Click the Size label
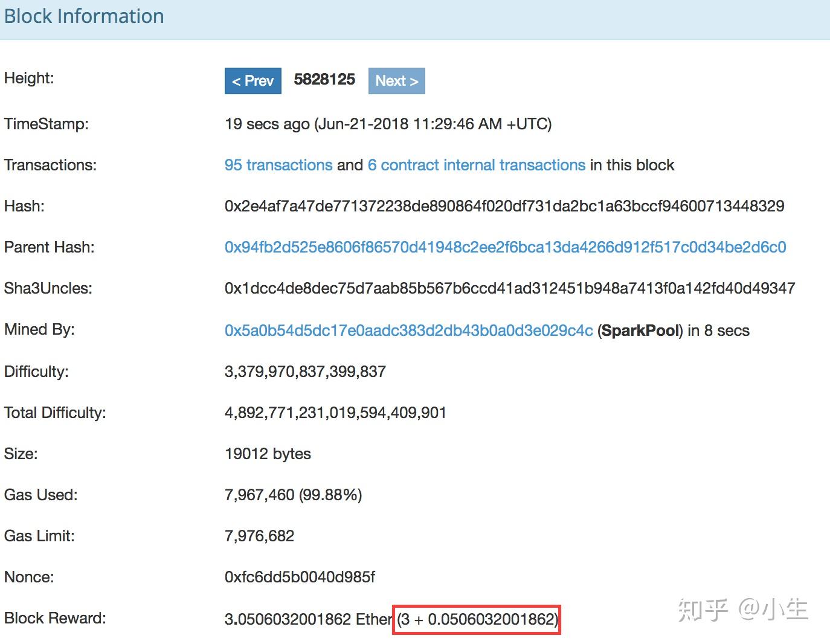The width and height of the screenshot is (830, 644). (21, 454)
